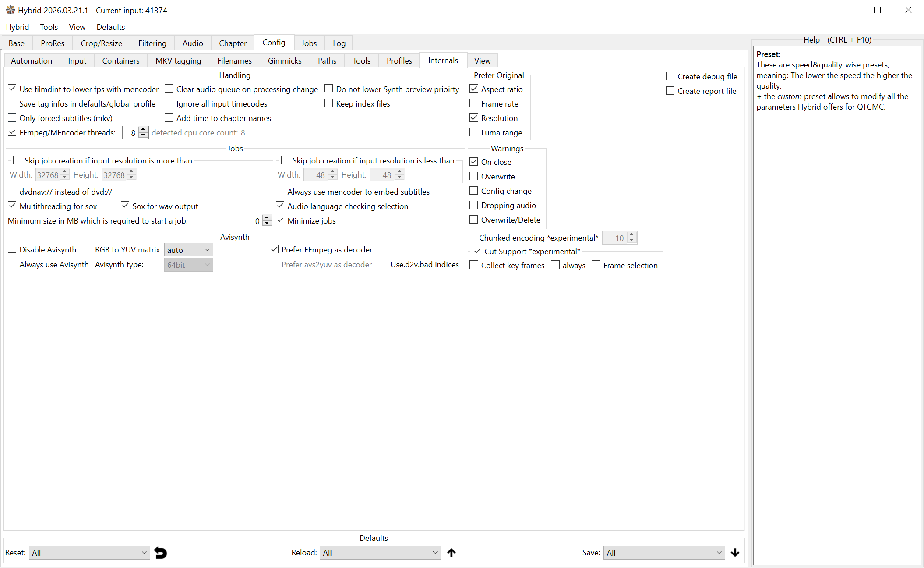924x568 pixels.
Task: Open the Input sub-tab
Action: tap(77, 60)
